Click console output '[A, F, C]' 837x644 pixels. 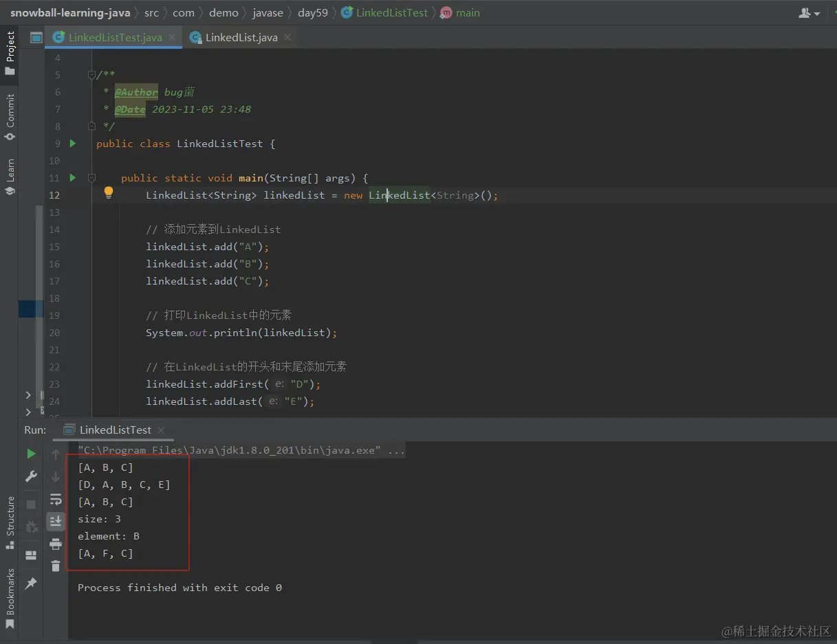[x=105, y=553]
